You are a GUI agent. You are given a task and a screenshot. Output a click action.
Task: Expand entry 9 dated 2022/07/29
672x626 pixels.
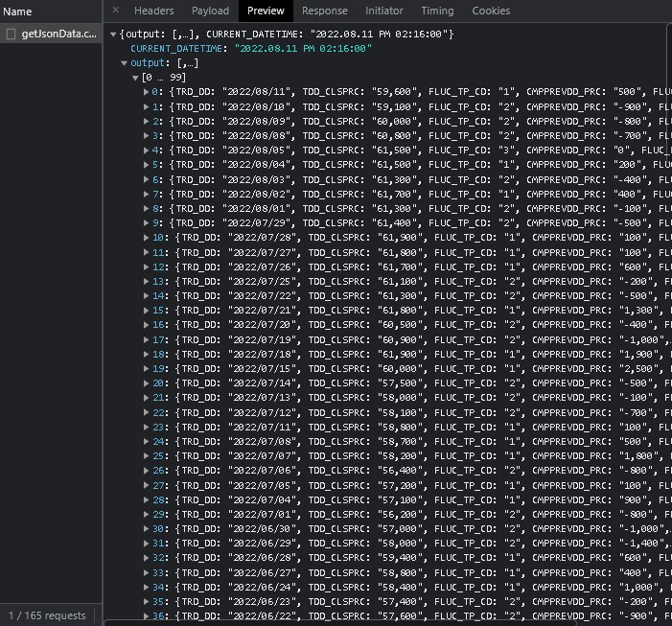tap(146, 222)
